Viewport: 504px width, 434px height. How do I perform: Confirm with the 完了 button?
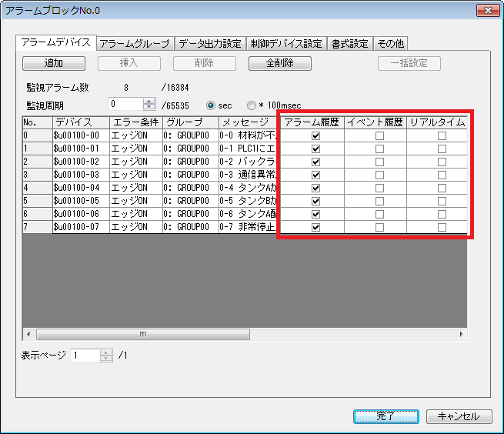pos(386,416)
